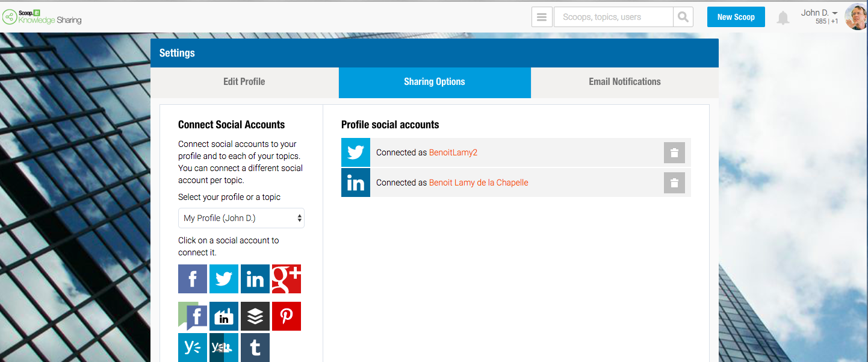
Task: Connect a Facebook account
Action: point(193,279)
